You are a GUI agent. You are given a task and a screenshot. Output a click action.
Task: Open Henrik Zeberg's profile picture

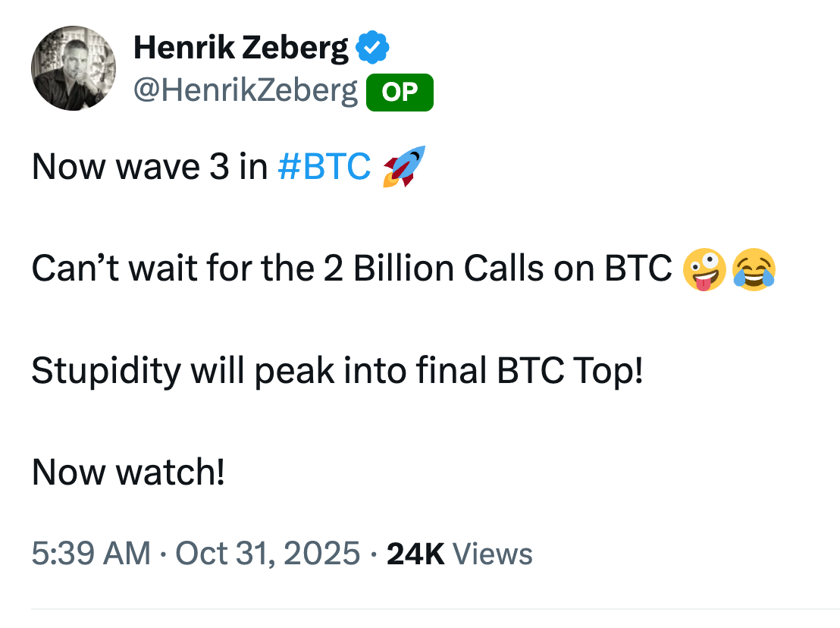pos(73,68)
